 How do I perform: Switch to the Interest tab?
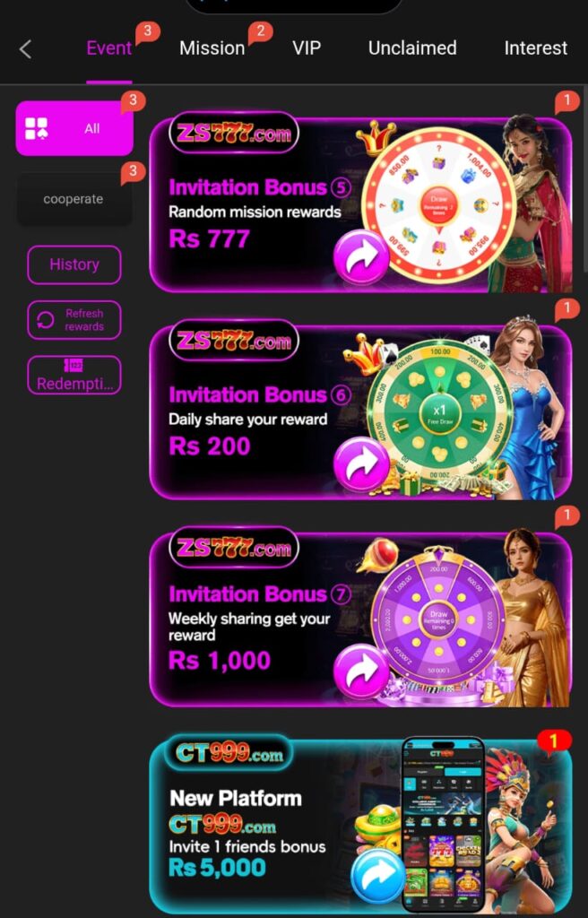tap(536, 48)
